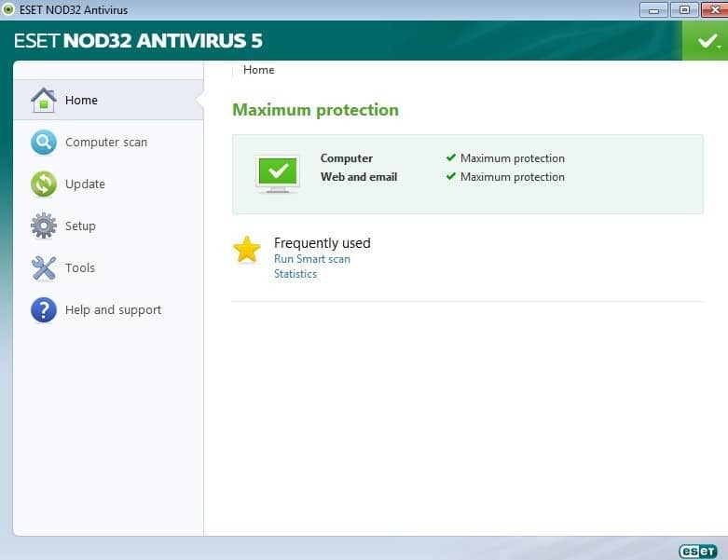
Task: Minimize the ESET NOD32 window
Action: (x=653, y=9)
